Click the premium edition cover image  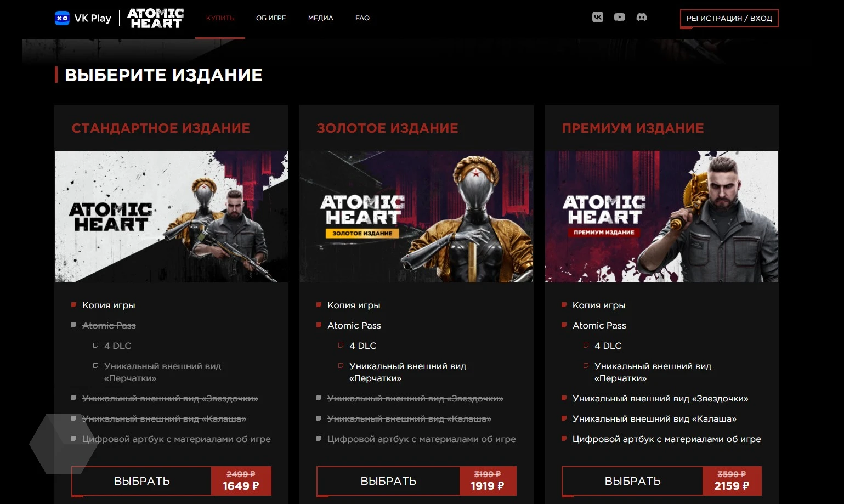(x=661, y=217)
